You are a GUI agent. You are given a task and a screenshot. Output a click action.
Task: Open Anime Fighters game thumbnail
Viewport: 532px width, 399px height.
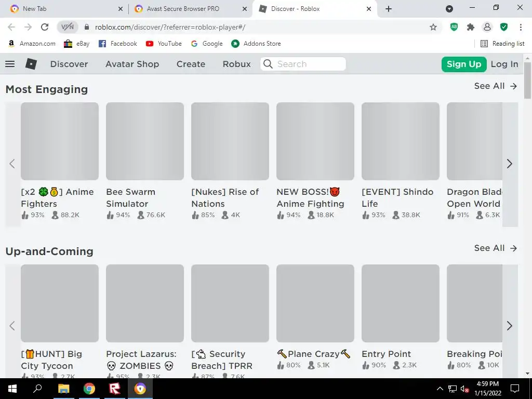[x=60, y=141]
